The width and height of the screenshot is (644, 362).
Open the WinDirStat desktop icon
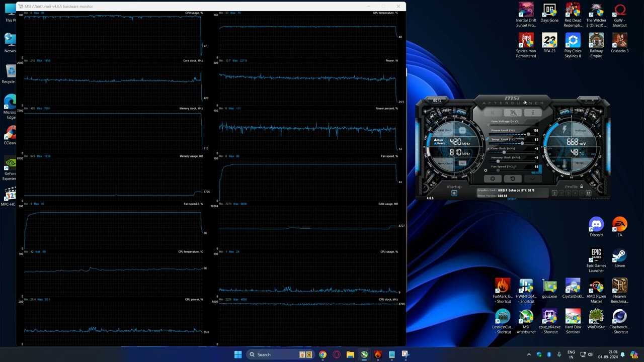pos(596,319)
